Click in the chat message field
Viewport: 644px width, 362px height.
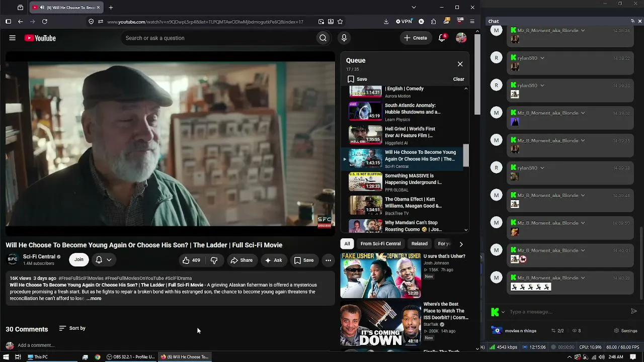click(568, 312)
